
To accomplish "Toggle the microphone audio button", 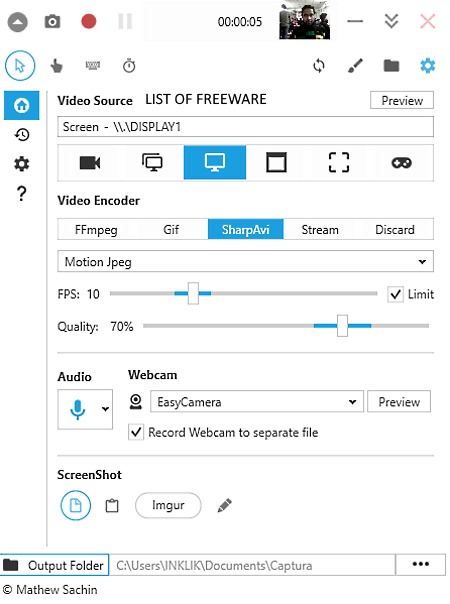I will [77, 409].
